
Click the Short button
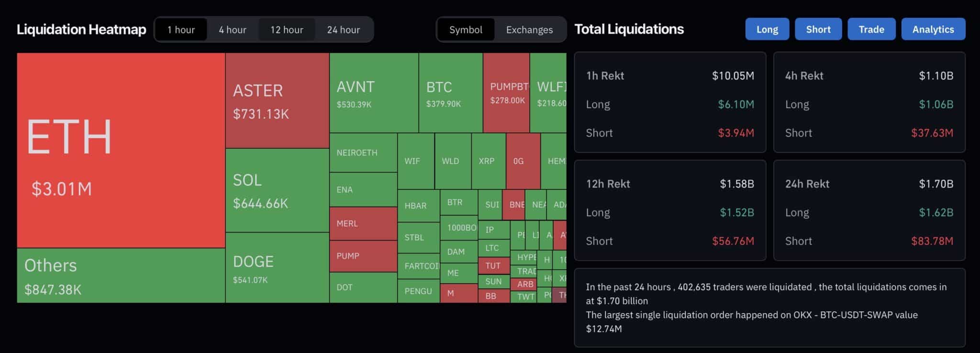click(818, 29)
